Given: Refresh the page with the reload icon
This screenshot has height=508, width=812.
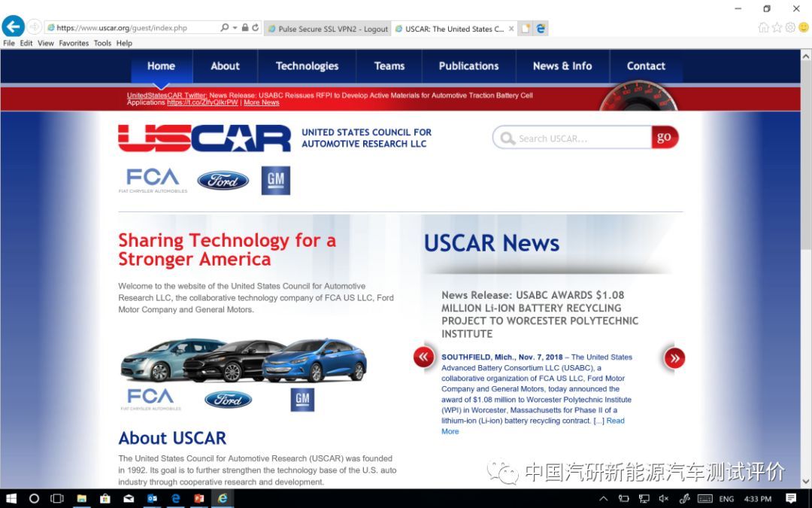Looking at the screenshot, I should (256, 28).
